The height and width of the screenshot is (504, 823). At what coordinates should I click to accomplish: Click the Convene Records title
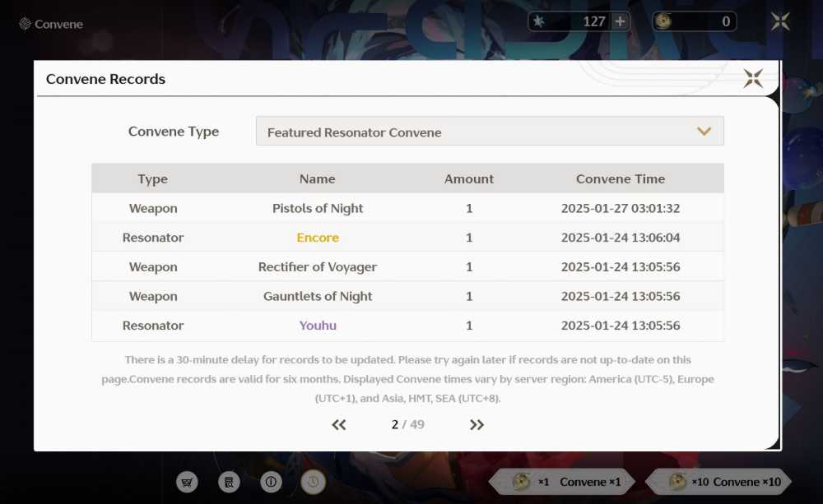(105, 79)
